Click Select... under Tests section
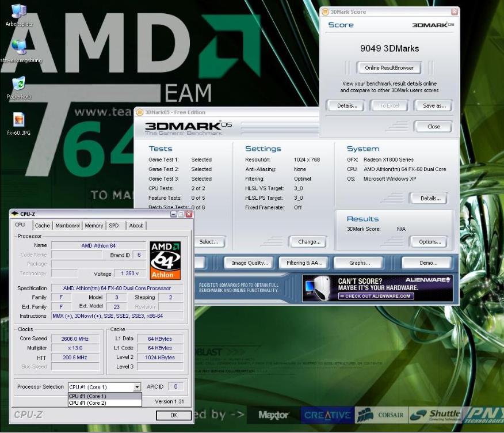The width and height of the screenshot is (504, 433). coord(209,242)
